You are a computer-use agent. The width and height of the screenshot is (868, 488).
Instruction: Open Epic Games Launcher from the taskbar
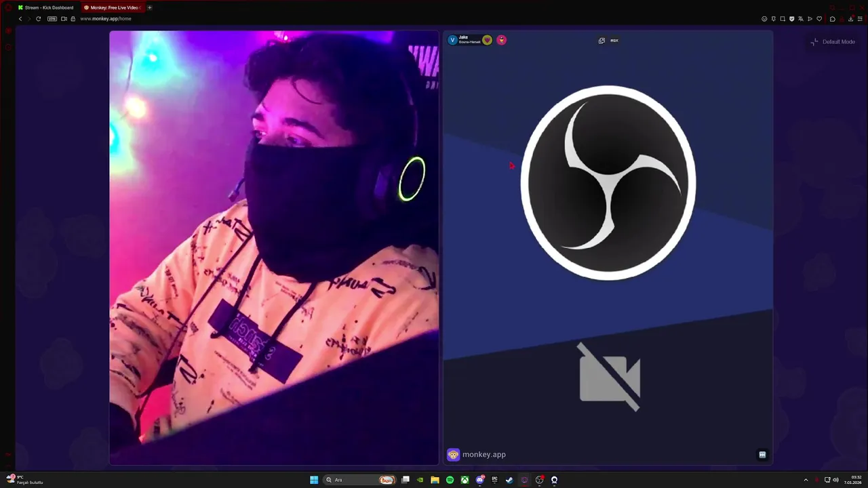pos(494,480)
